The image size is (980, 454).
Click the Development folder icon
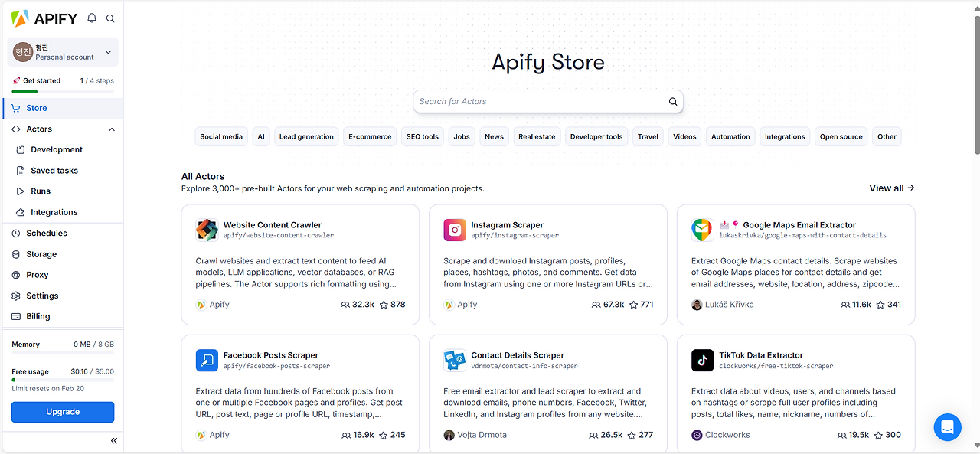pyautogui.click(x=21, y=150)
